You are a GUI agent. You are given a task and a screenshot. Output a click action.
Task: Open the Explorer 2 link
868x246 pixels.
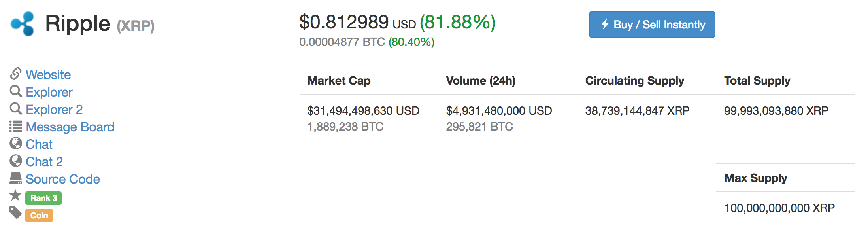pyautogui.click(x=54, y=110)
